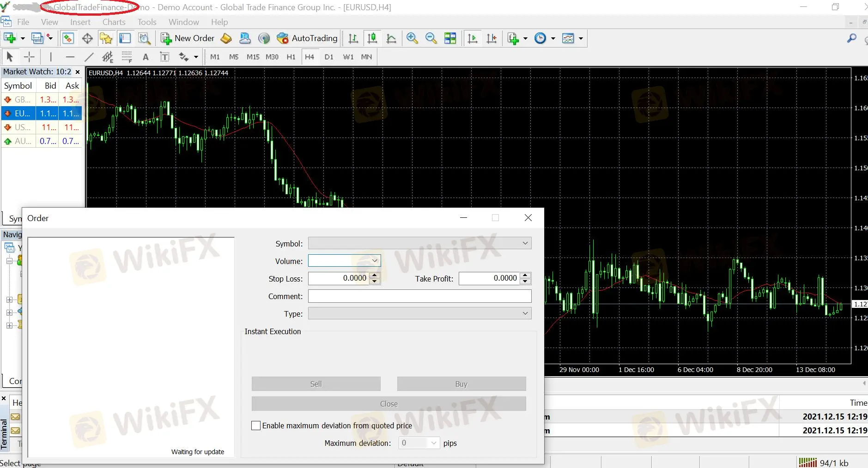Click the Zoom In magnifier icon
The width and height of the screenshot is (868, 468).
(x=412, y=38)
